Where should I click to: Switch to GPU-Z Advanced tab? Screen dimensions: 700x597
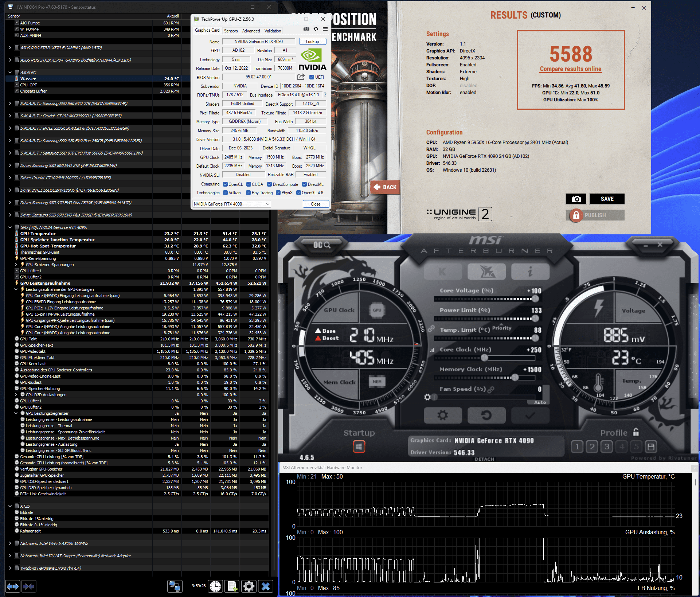251,31
